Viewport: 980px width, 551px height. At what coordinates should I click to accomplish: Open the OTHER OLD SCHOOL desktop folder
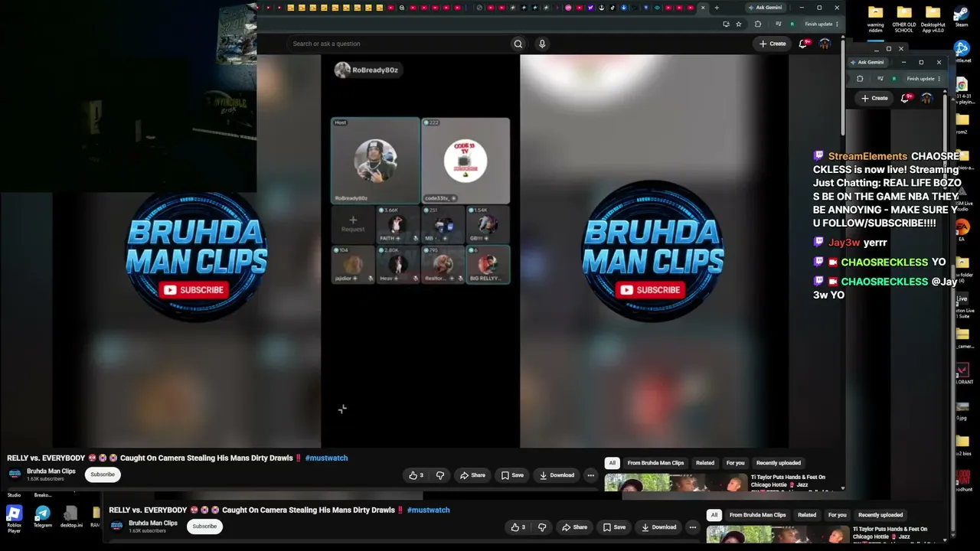tap(904, 18)
